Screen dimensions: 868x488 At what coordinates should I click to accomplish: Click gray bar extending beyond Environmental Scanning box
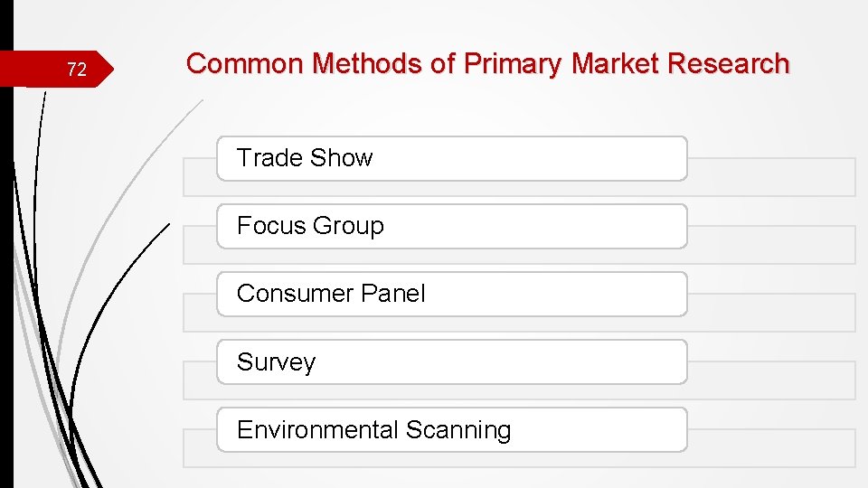tap(771, 448)
